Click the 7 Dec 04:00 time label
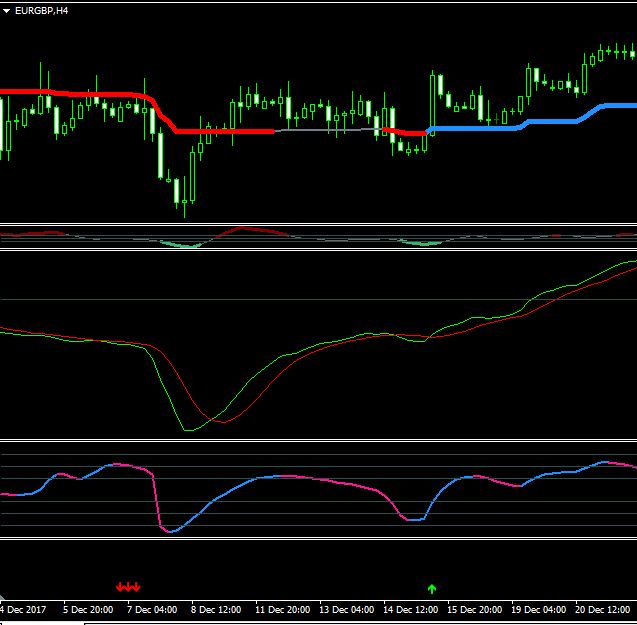The width and height of the screenshot is (637, 625). point(152,610)
